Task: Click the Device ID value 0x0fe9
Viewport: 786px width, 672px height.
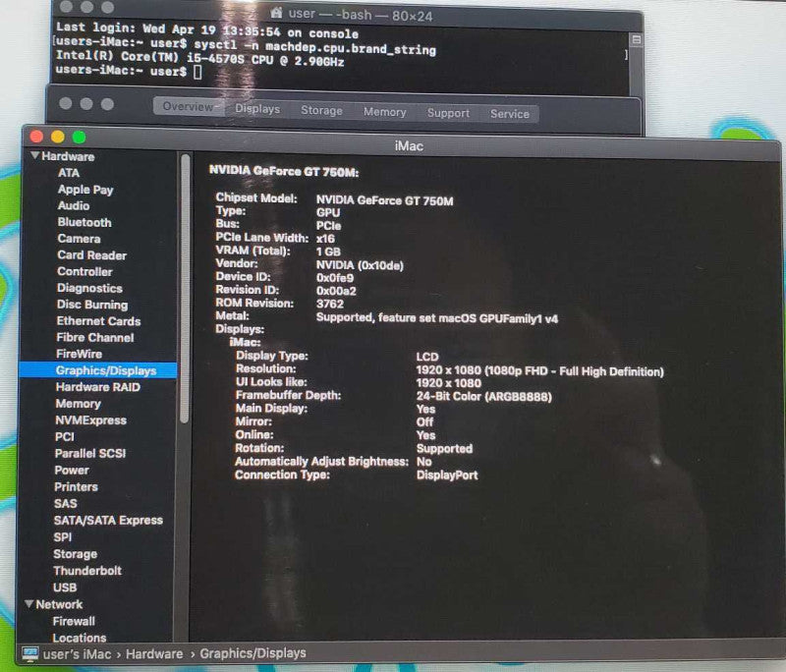Action: pyautogui.click(x=335, y=278)
